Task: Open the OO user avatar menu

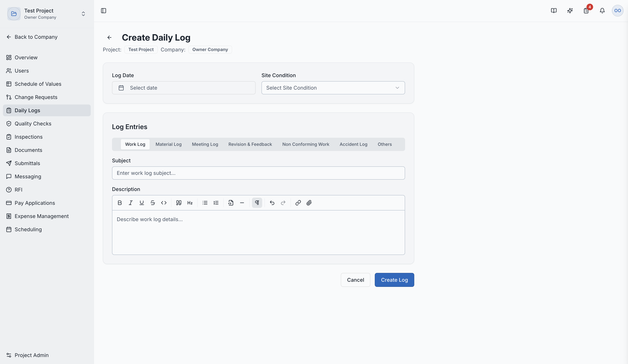Action: click(x=618, y=11)
